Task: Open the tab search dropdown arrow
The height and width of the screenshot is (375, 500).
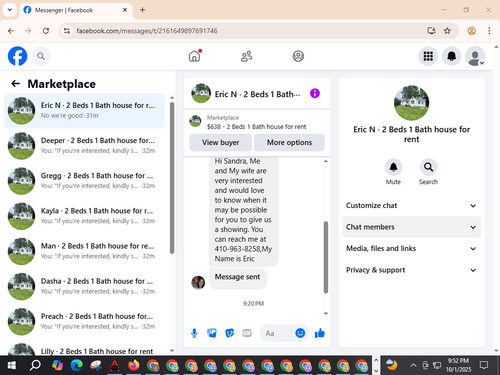Action: (x=10, y=10)
